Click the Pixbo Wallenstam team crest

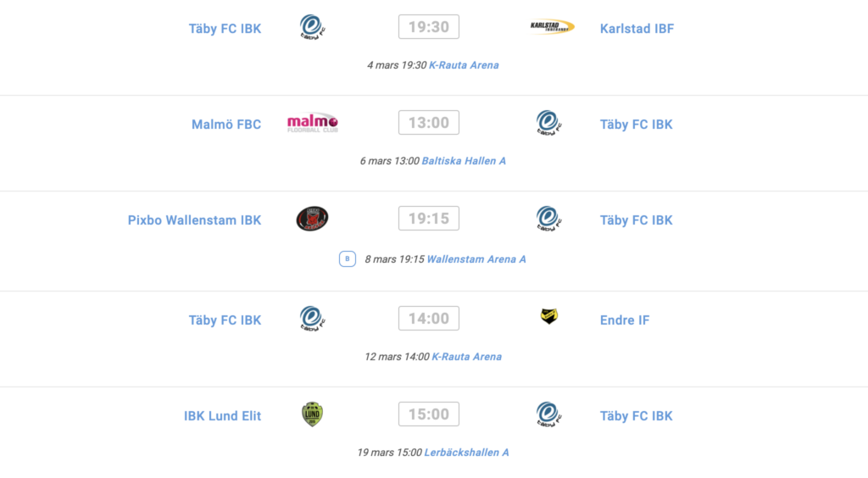click(312, 219)
